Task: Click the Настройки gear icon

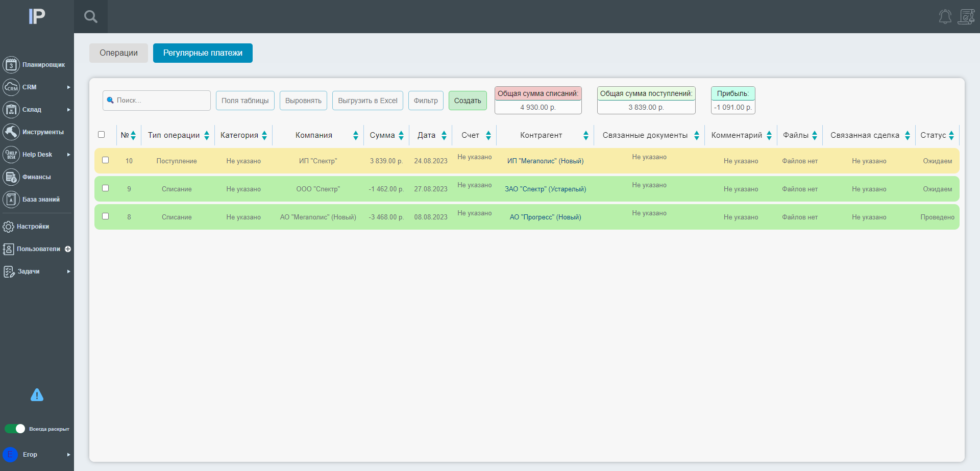Action: point(9,227)
